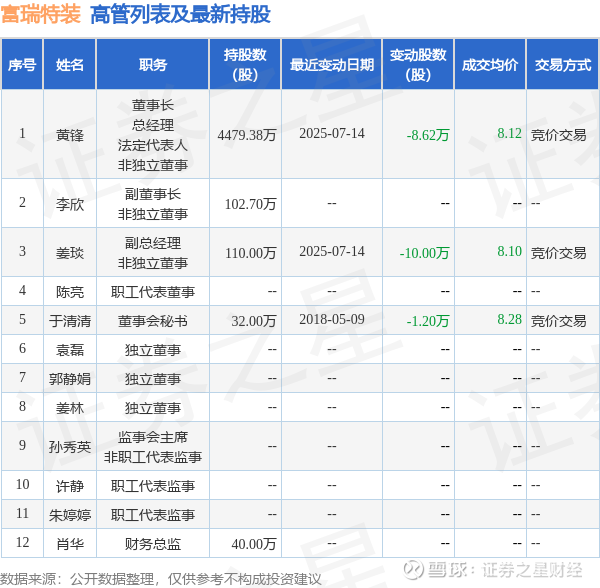Click the 职务 column header

153,64
